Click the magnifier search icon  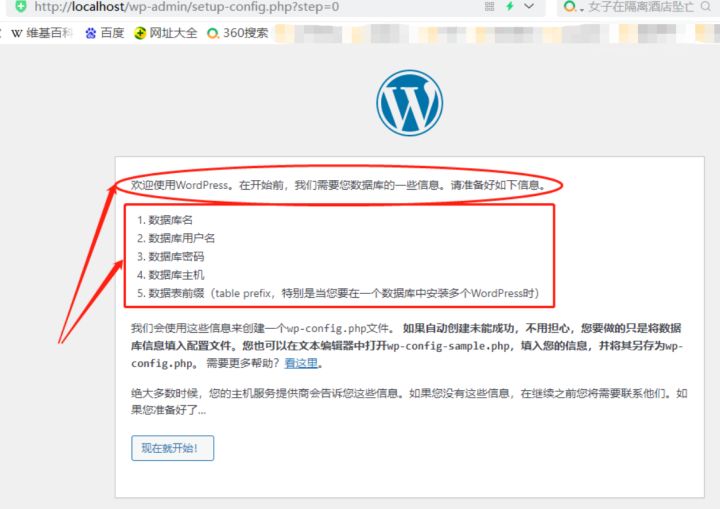tap(706, 6)
